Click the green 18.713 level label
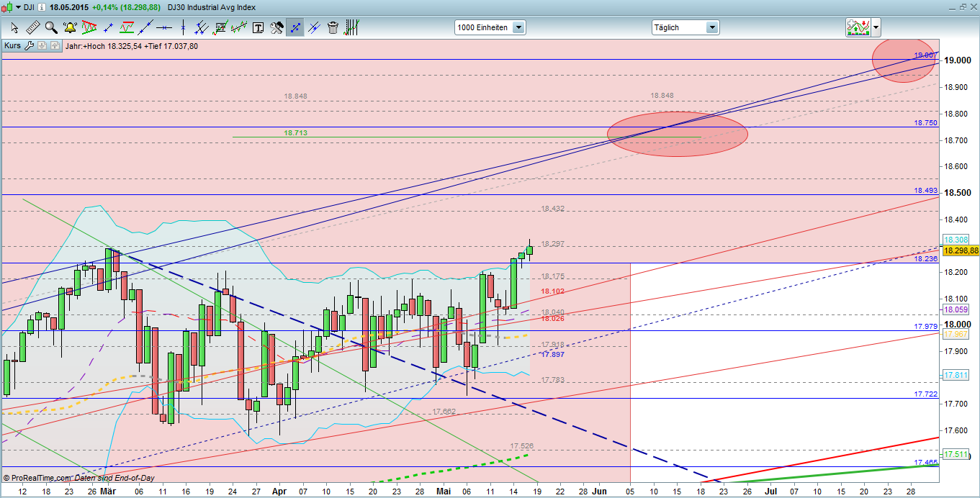980x498 pixels. [x=296, y=133]
